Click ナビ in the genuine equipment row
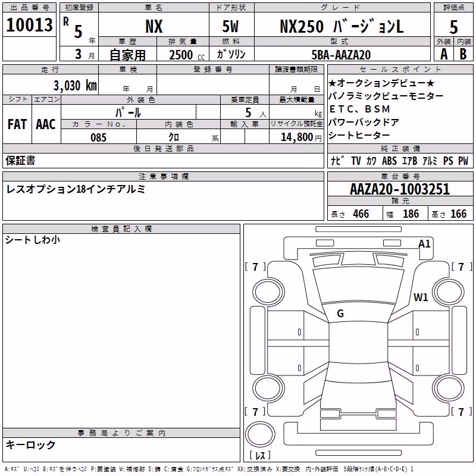The height and width of the screenshot is (476, 476). [337, 161]
